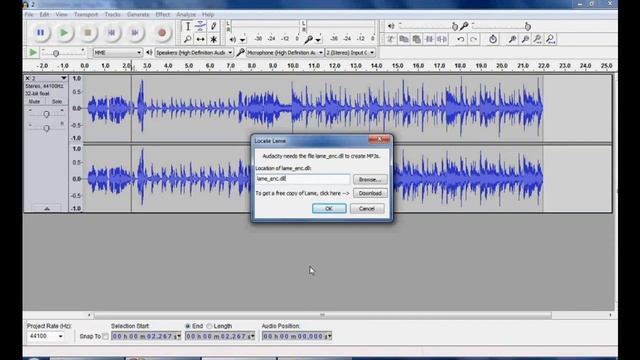Viewport: 640px width, 360px height.
Task: Click Download in Locate Lame dialog
Action: coord(370,193)
